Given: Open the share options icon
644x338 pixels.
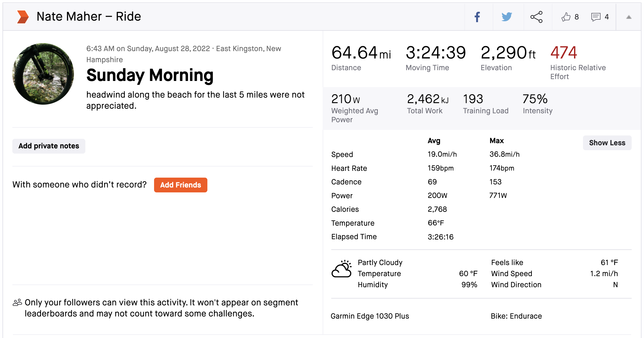Looking at the screenshot, I should click(536, 17).
